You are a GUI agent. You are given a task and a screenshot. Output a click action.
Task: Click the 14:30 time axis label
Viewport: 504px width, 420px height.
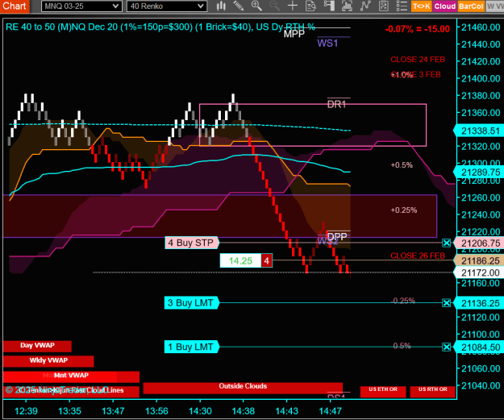(200, 411)
